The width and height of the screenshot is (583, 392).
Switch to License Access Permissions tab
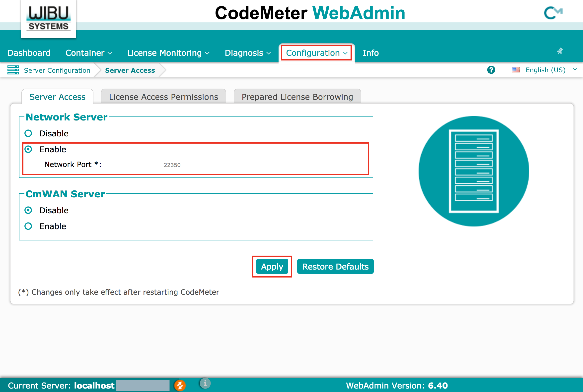pos(163,97)
